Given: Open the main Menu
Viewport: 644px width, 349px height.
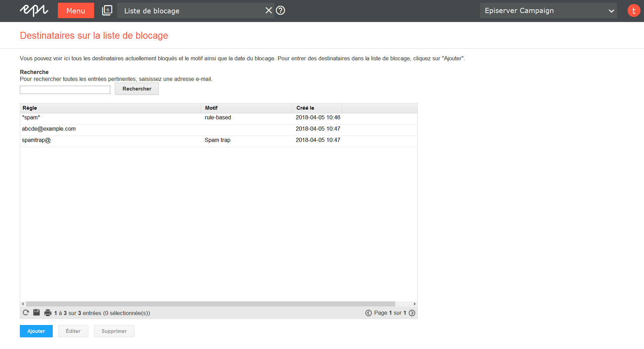Looking at the screenshot, I should point(76,11).
